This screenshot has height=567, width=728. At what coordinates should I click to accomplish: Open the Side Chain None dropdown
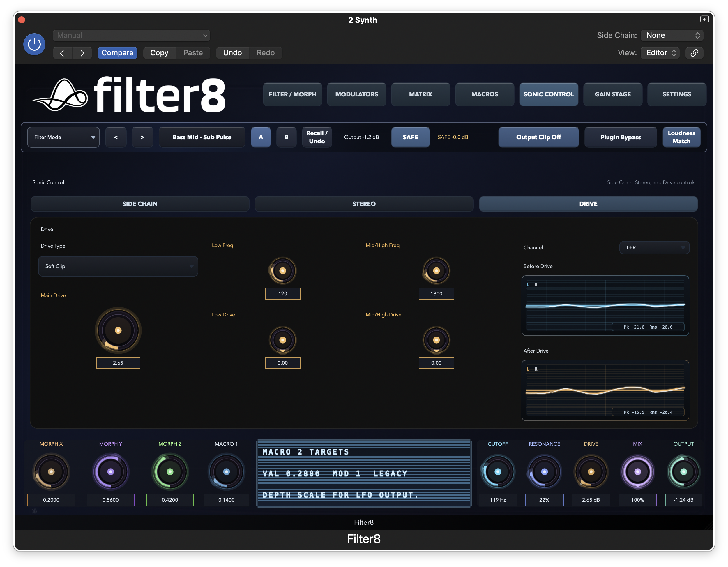tap(672, 35)
